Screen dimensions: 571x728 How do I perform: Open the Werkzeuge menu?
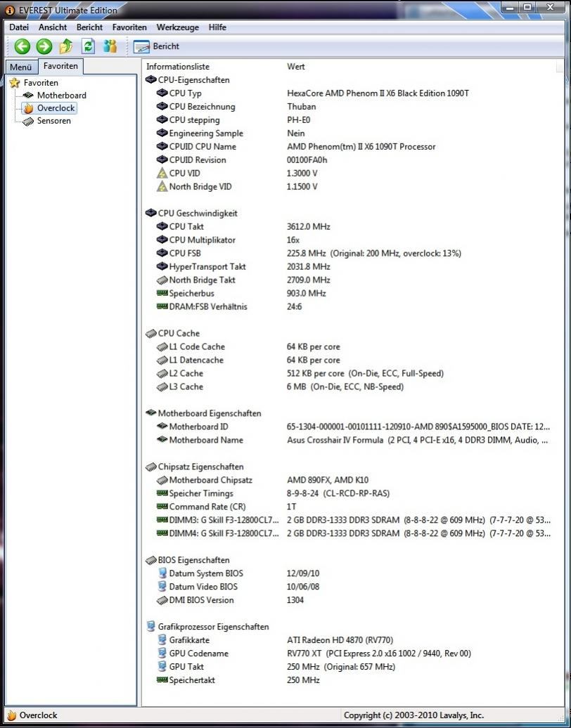[x=177, y=27]
